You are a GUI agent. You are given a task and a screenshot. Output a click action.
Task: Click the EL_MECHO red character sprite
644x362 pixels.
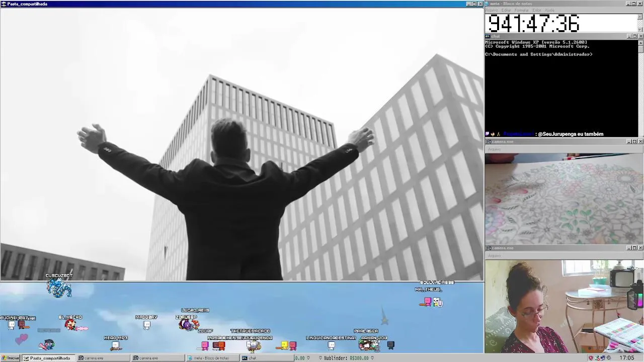(x=71, y=325)
